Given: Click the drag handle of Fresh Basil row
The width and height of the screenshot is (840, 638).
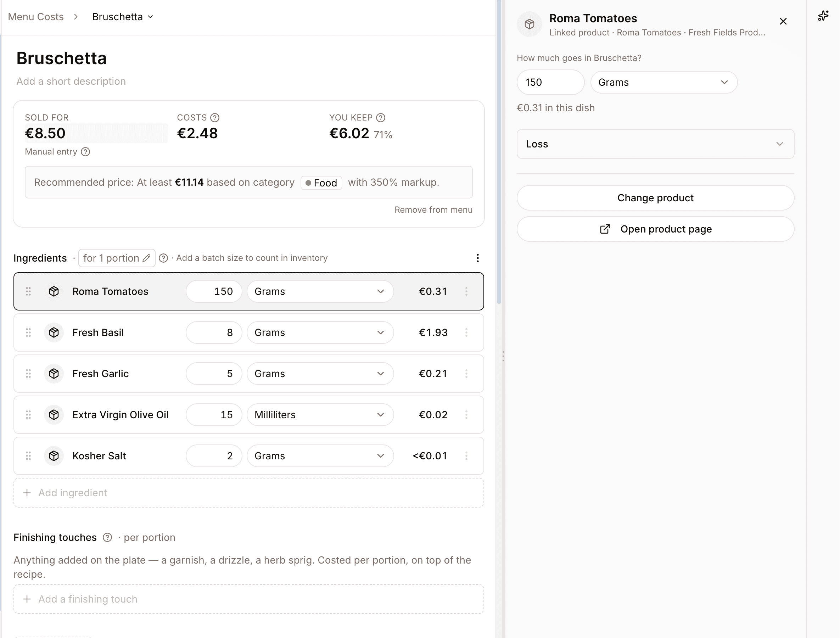Looking at the screenshot, I should point(28,333).
